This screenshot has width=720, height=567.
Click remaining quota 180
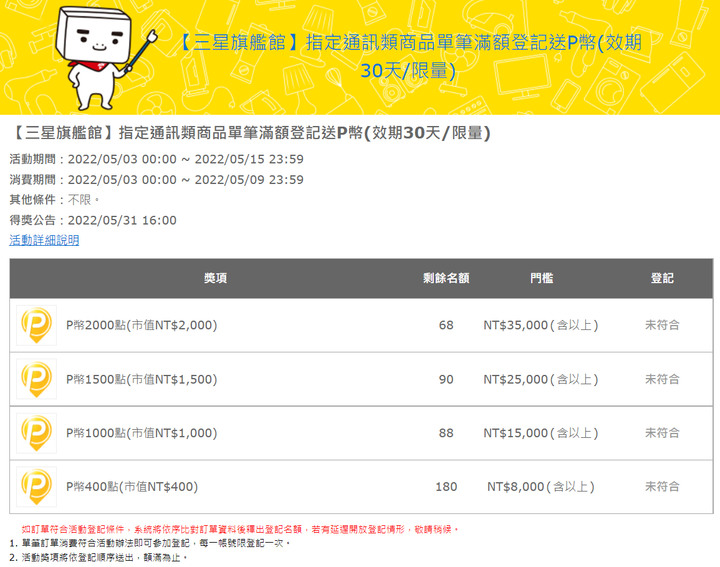coord(446,487)
